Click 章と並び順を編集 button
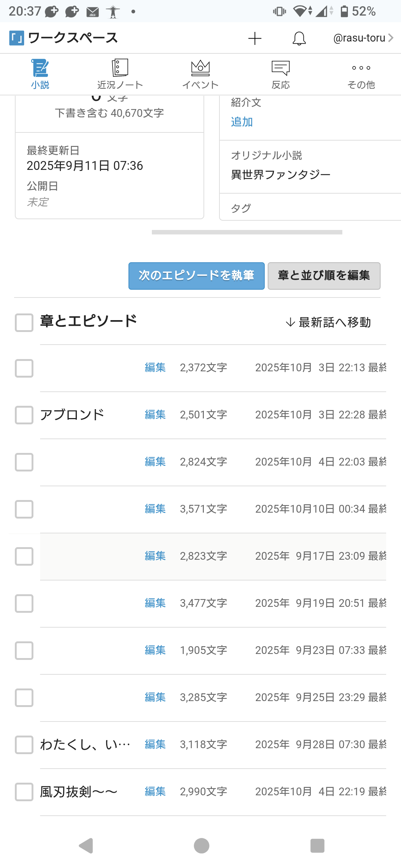 point(324,276)
